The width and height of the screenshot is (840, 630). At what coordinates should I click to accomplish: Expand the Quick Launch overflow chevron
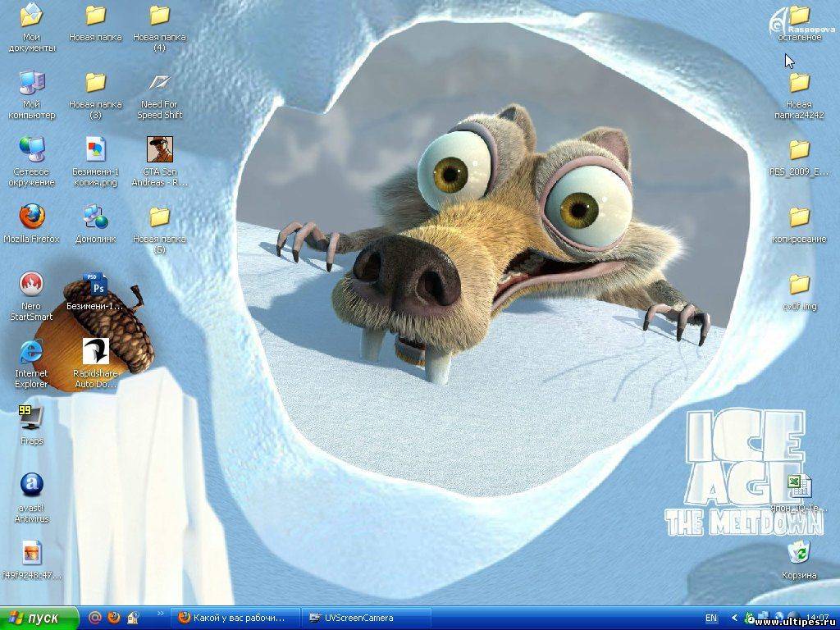tap(160, 614)
